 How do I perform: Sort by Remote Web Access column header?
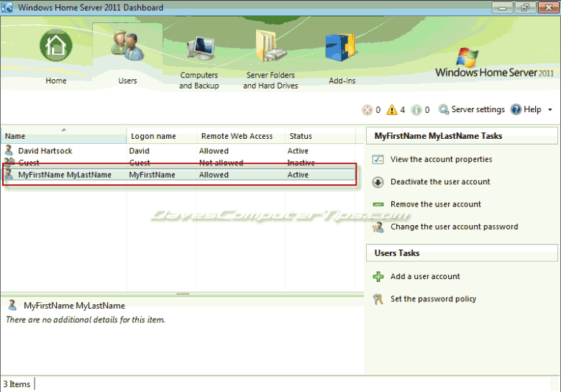241,136
